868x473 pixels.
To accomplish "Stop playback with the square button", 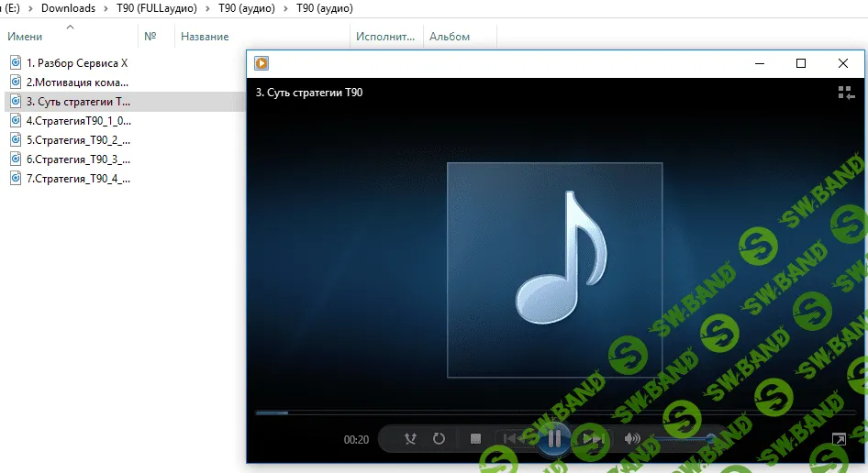I will [x=475, y=439].
